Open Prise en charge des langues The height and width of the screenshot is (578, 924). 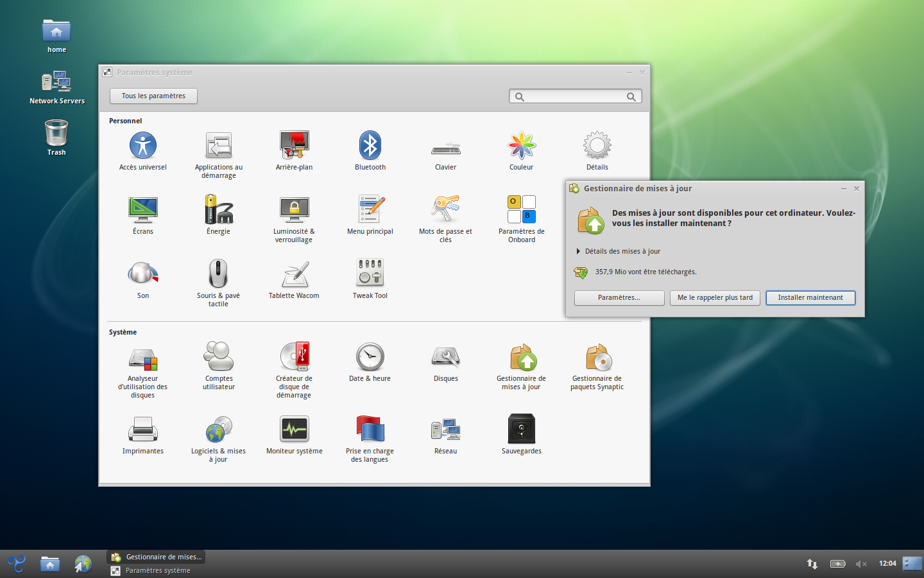(x=370, y=439)
